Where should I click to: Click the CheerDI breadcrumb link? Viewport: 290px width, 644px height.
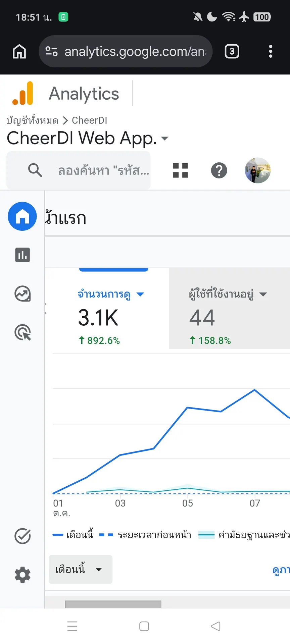pyautogui.click(x=90, y=120)
